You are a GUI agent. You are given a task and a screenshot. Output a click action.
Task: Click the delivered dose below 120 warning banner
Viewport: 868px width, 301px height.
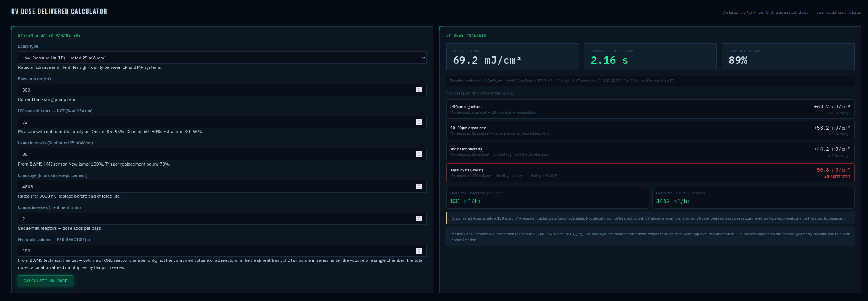pyautogui.click(x=650, y=218)
